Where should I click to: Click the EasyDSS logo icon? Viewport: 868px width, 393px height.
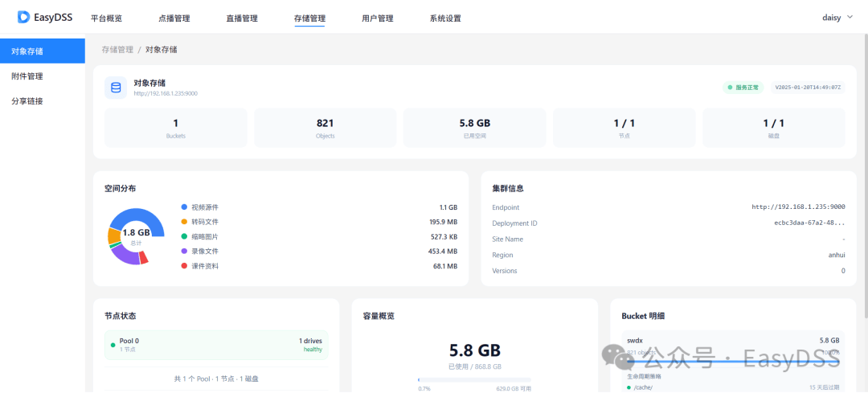click(23, 17)
